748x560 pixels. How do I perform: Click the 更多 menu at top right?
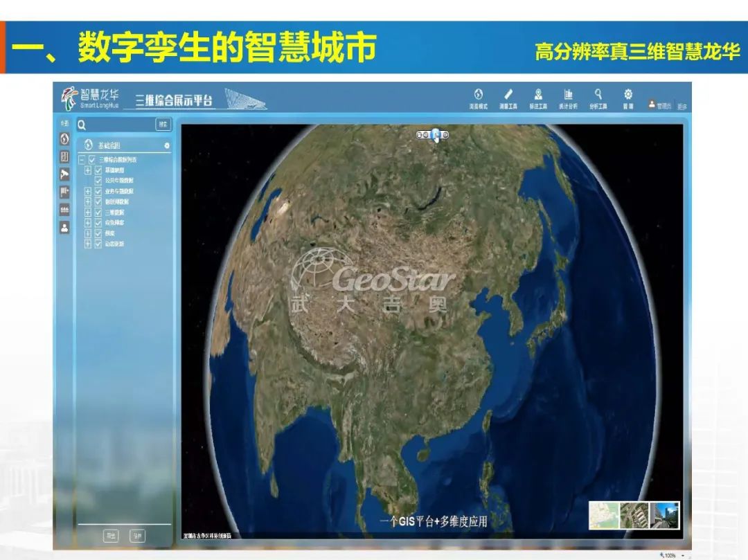coord(683,105)
